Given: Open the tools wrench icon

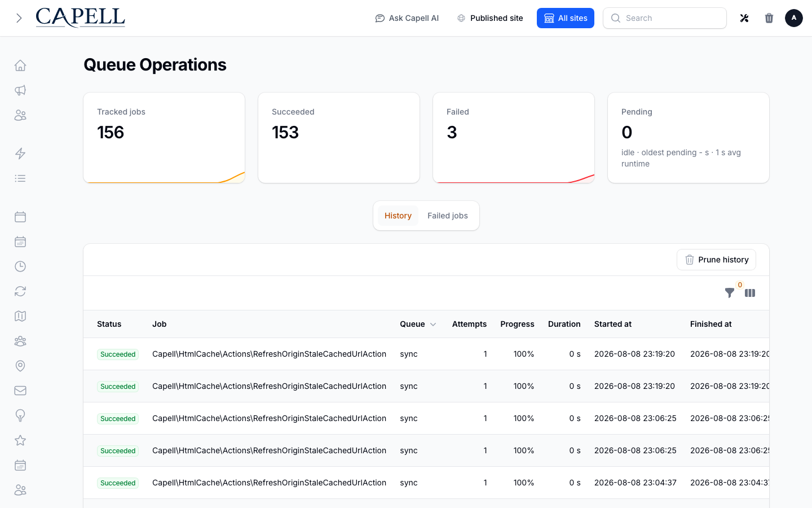Looking at the screenshot, I should 744,18.
